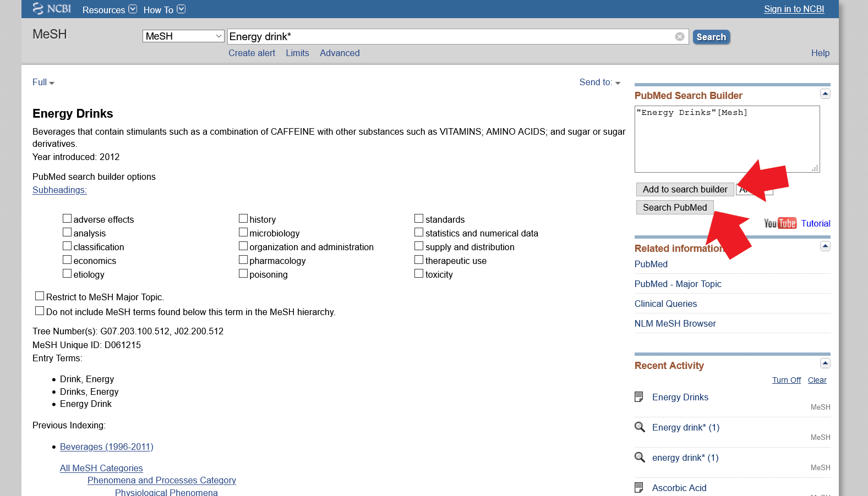The height and width of the screenshot is (496, 868).
Task: Collapse the PubMed Search Builder panel
Action: (825, 94)
